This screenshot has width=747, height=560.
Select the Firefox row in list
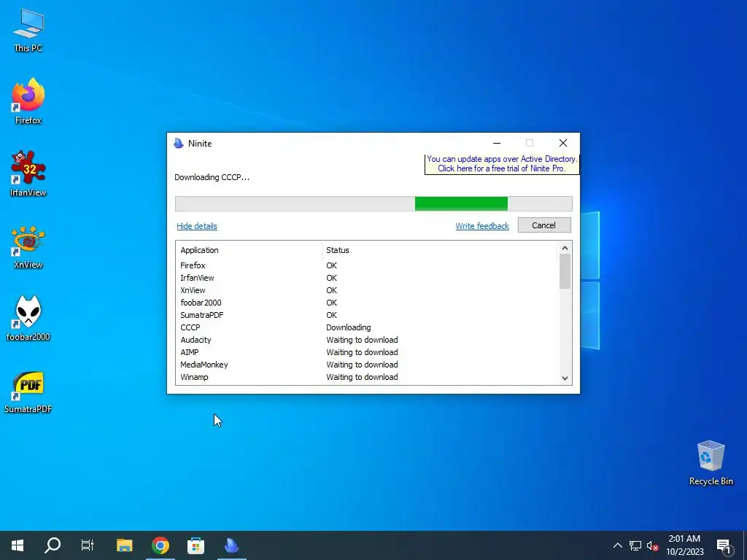(367, 265)
